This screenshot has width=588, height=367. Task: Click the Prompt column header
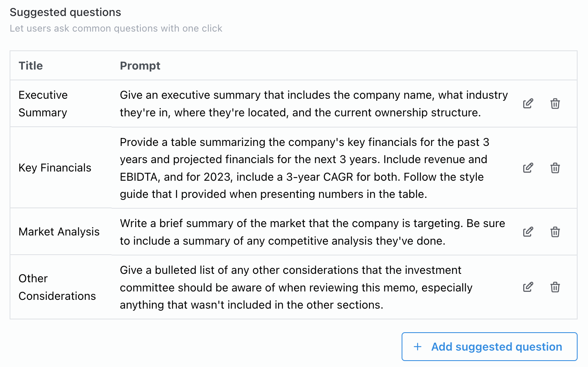(140, 66)
